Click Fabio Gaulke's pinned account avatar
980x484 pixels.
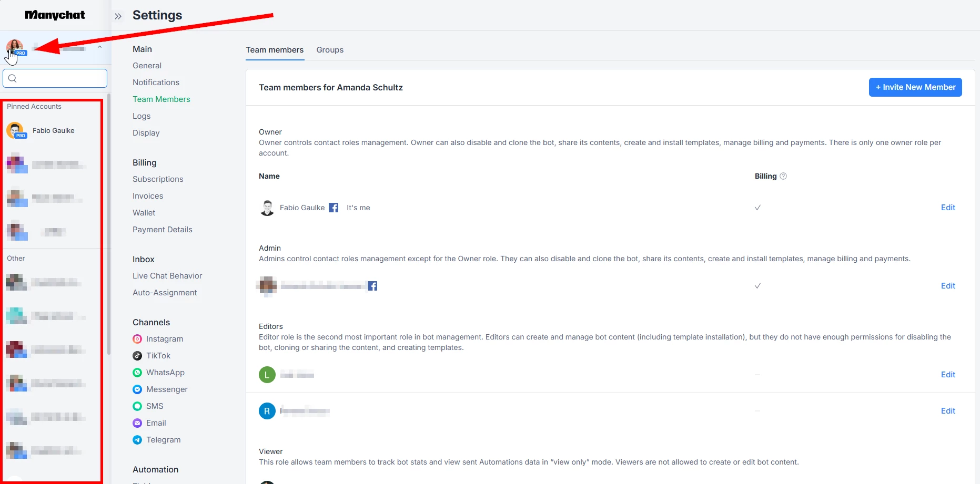tap(16, 130)
